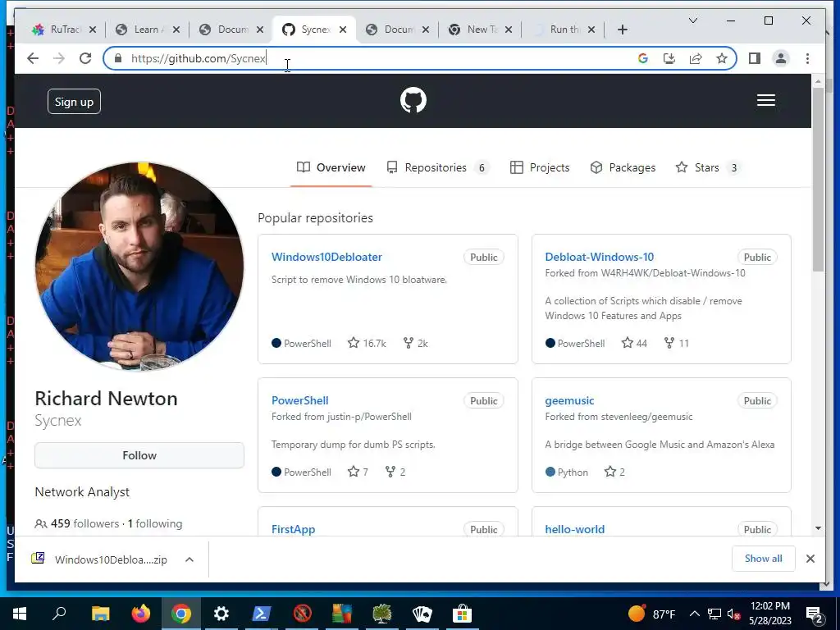The width and height of the screenshot is (840, 630).
Task: Click the 2k forks count on Windows10Debloater
Action: click(416, 343)
